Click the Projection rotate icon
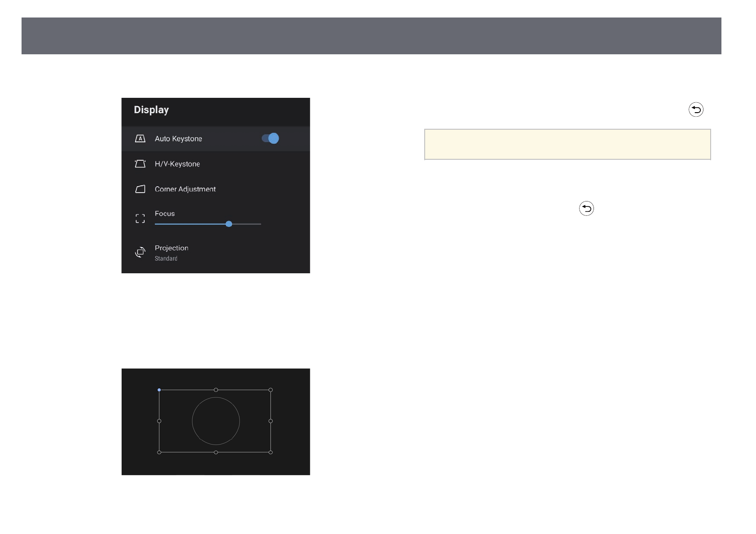This screenshot has width=756, height=534. (x=140, y=252)
